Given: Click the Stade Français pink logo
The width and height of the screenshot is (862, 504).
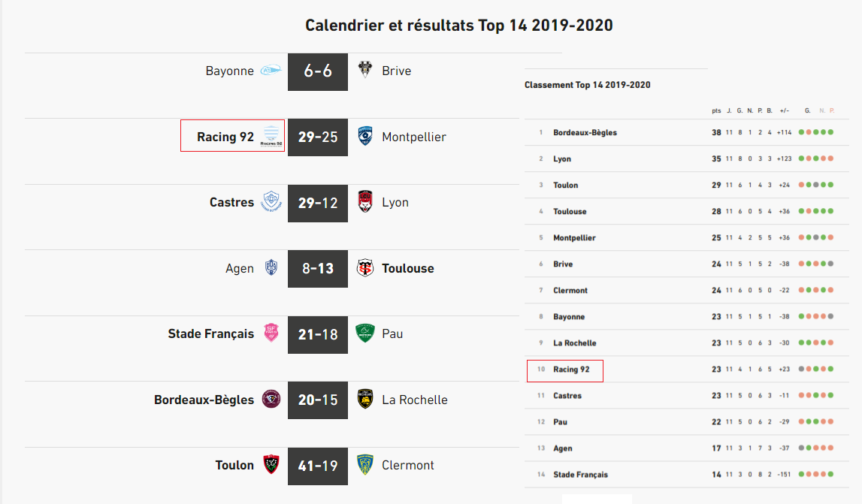Looking at the screenshot, I should (x=271, y=333).
